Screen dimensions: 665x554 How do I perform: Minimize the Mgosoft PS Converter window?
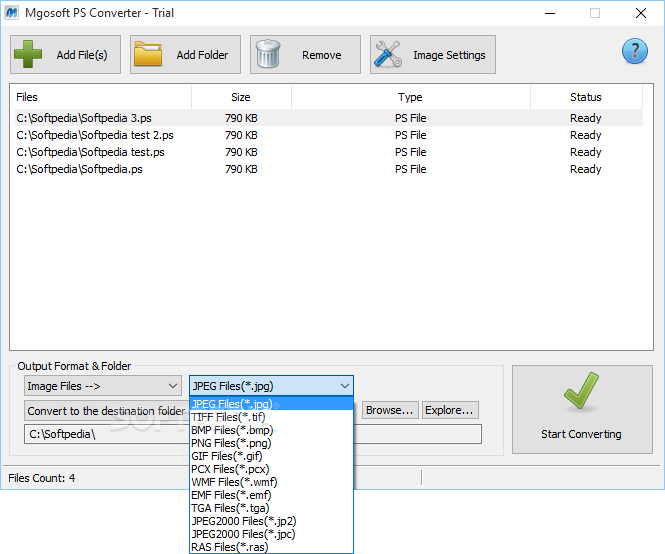click(x=550, y=13)
